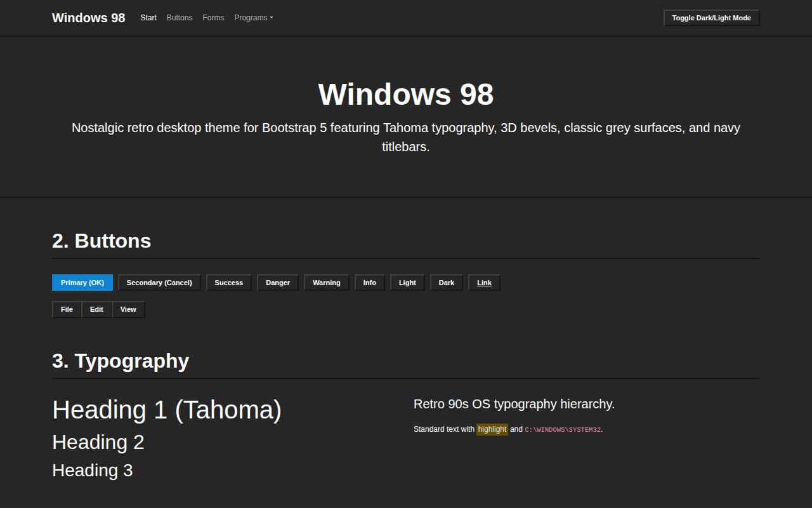Click the Info button

tap(370, 283)
